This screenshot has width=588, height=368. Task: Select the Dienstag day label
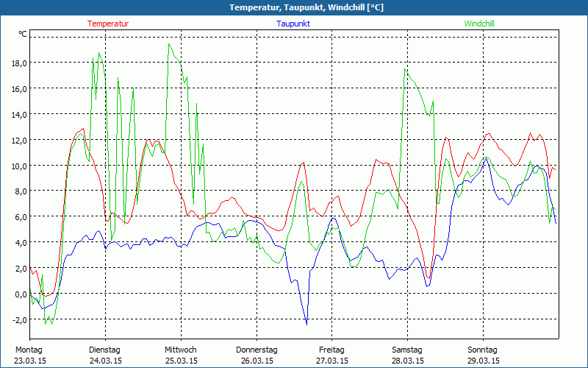104,350
